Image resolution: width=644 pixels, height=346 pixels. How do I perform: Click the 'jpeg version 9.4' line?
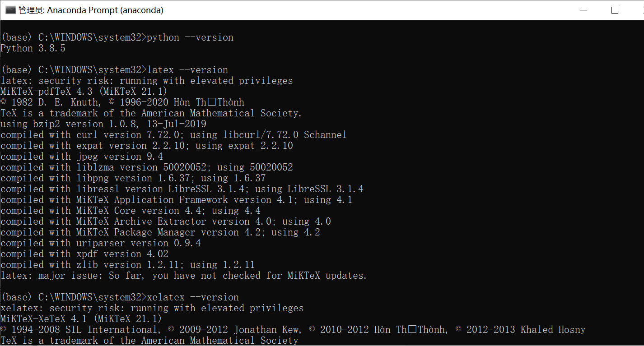click(x=82, y=157)
